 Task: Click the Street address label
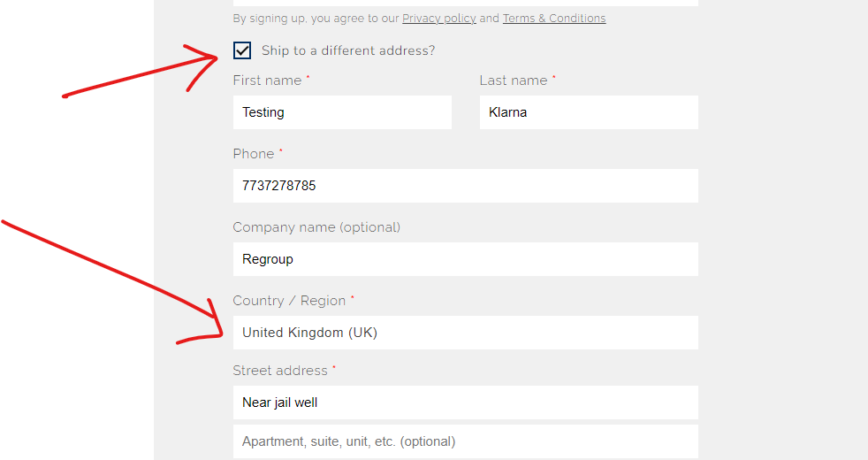tap(280, 371)
